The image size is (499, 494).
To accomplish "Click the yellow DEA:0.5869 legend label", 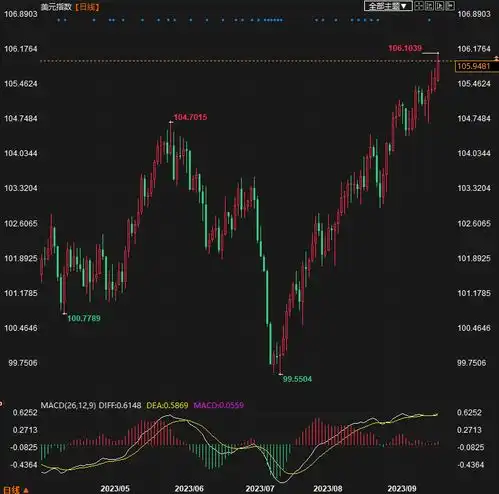I will (x=167, y=405).
